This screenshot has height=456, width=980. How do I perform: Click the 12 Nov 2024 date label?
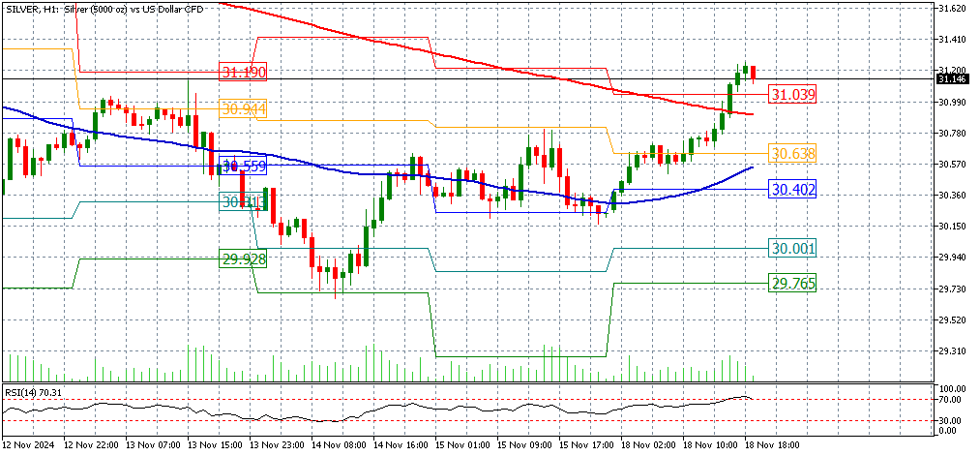pos(29,444)
